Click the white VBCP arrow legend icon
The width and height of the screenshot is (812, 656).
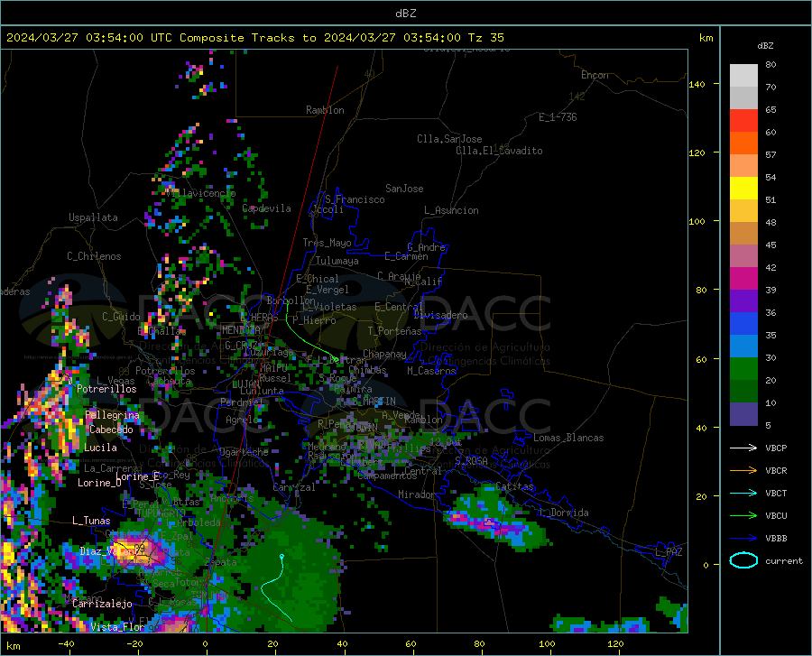coord(743,448)
